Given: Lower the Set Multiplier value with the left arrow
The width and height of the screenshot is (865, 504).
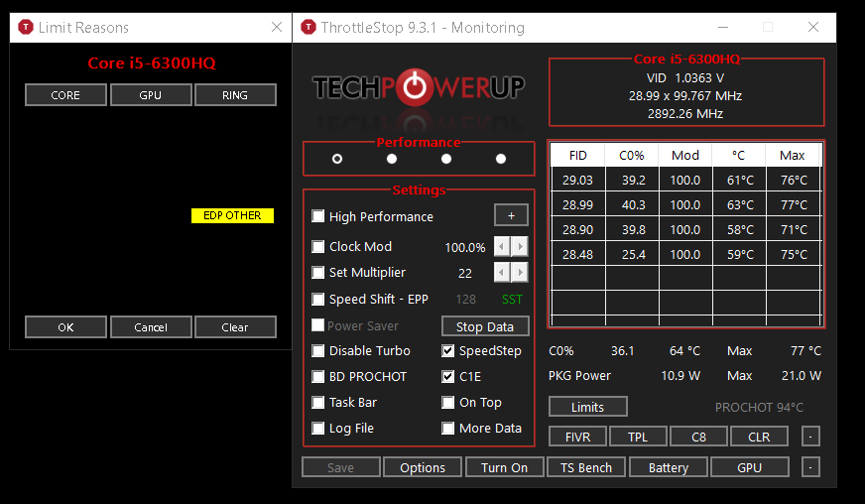Looking at the screenshot, I should [x=502, y=272].
